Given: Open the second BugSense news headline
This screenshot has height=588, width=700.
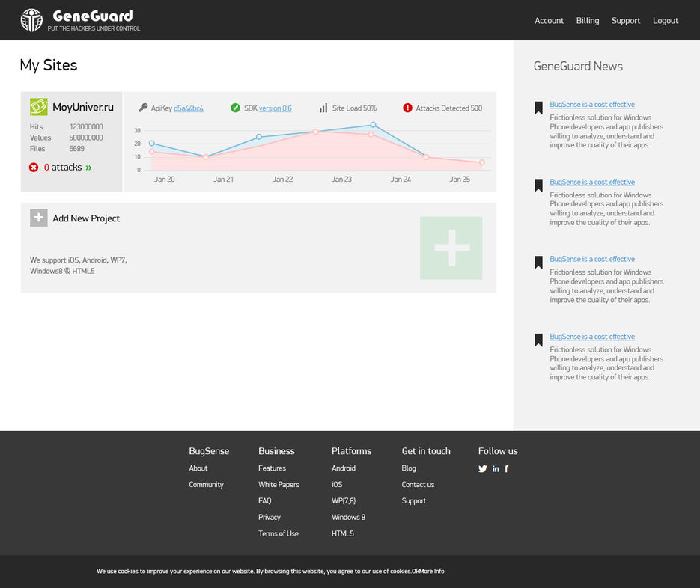Looking at the screenshot, I should [592, 182].
